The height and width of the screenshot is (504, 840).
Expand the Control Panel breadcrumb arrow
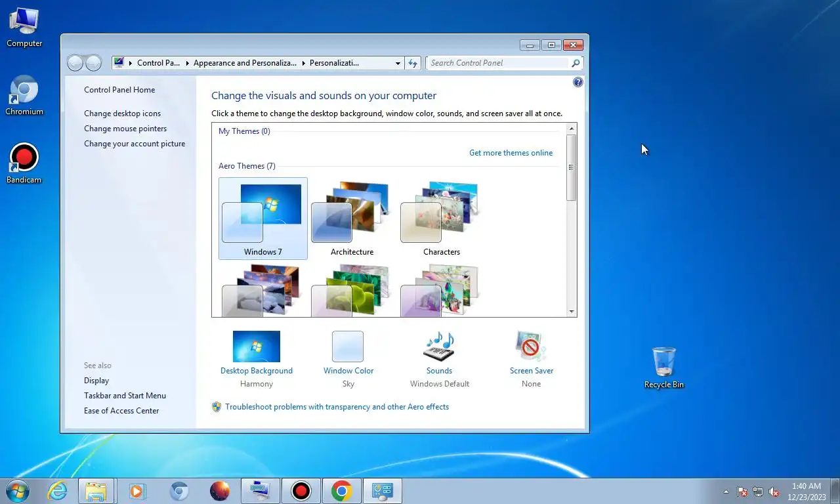[x=131, y=63]
